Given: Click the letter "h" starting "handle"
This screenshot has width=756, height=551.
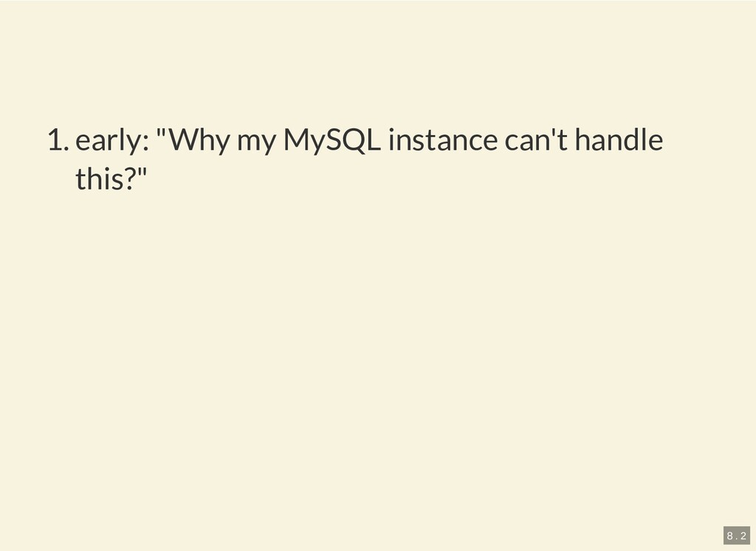Looking at the screenshot, I should (581, 140).
